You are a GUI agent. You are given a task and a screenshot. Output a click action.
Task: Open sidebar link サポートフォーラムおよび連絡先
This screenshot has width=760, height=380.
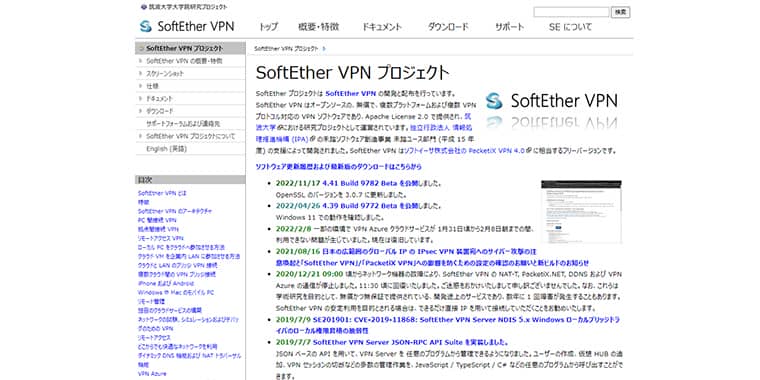[183, 124]
